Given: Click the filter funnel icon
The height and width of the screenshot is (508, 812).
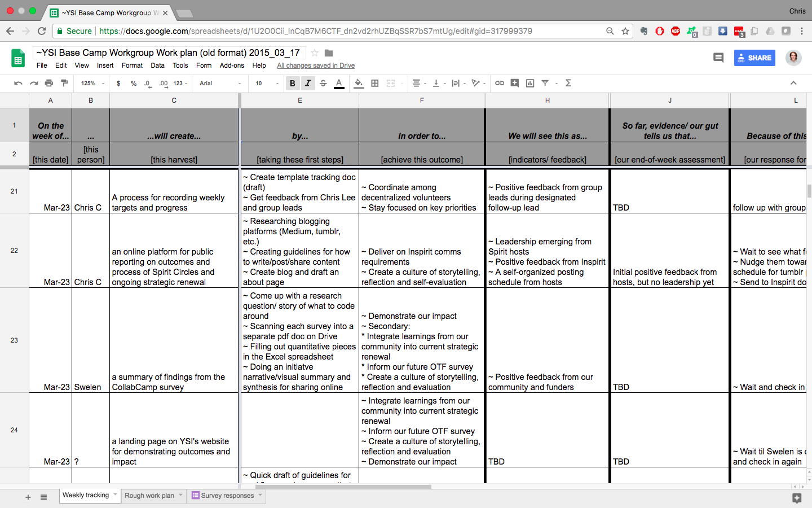Looking at the screenshot, I should click(545, 83).
